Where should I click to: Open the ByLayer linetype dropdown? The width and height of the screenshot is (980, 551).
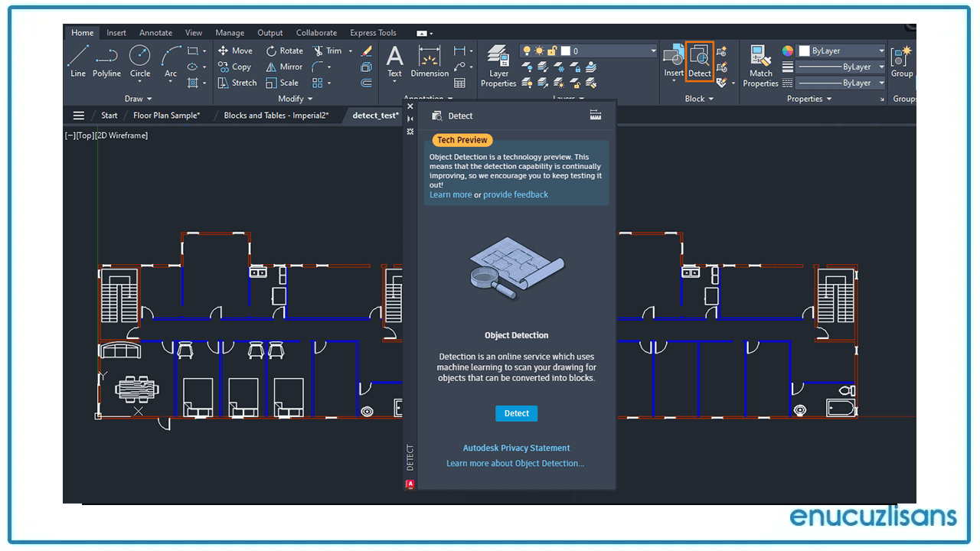point(881,83)
